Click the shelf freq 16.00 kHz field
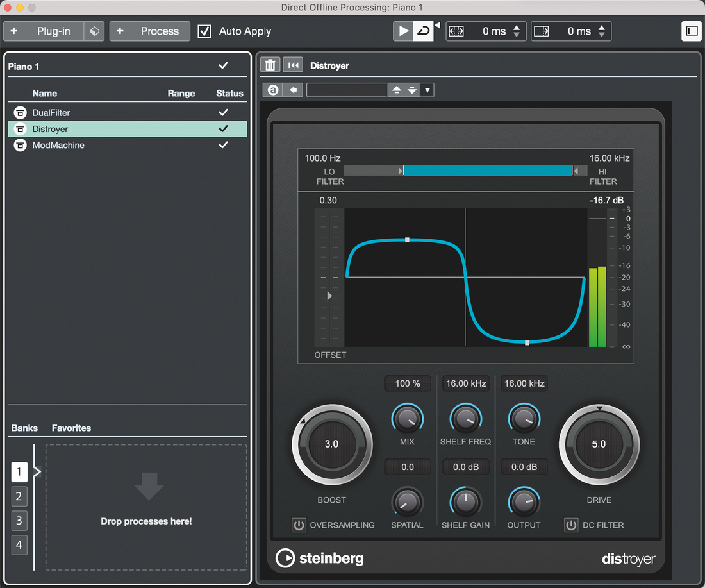This screenshot has width=705, height=588. click(466, 383)
